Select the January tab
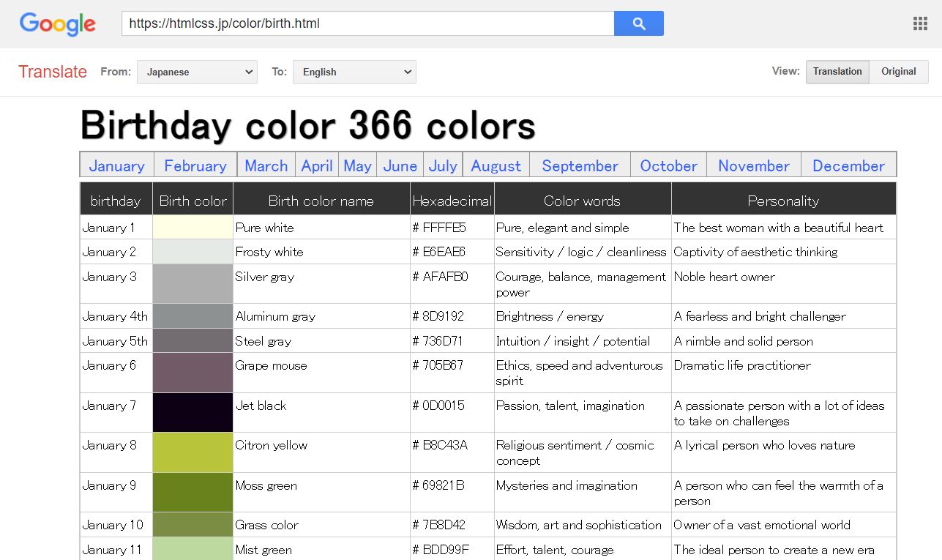Screen dimensions: 942x560 click(116, 165)
